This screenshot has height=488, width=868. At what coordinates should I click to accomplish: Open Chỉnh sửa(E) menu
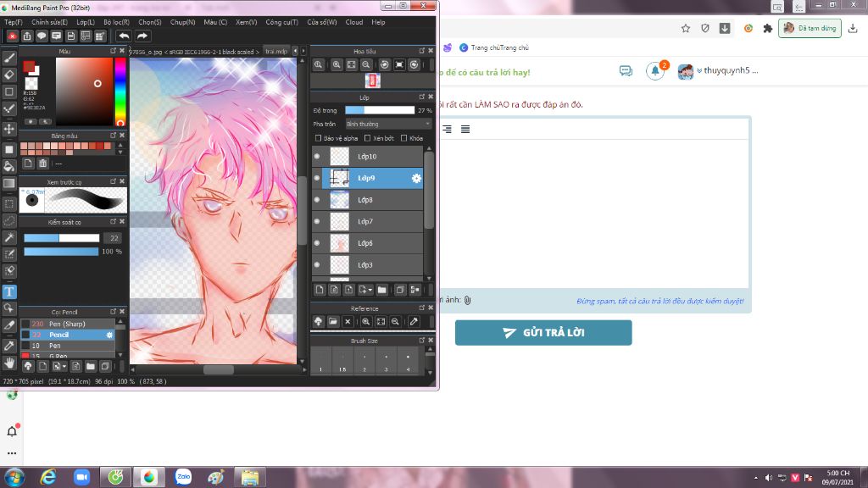pyautogui.click(x=49, y=22)
